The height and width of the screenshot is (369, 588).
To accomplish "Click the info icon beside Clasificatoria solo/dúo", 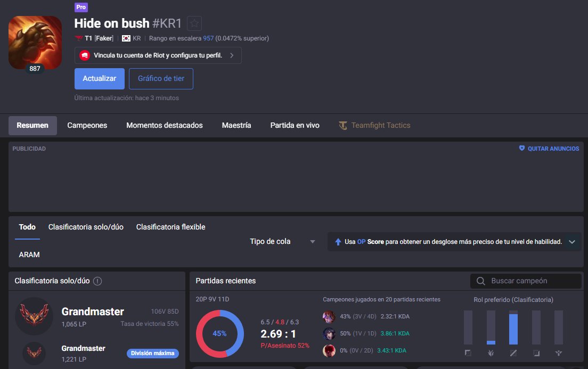I will [97, 281].
